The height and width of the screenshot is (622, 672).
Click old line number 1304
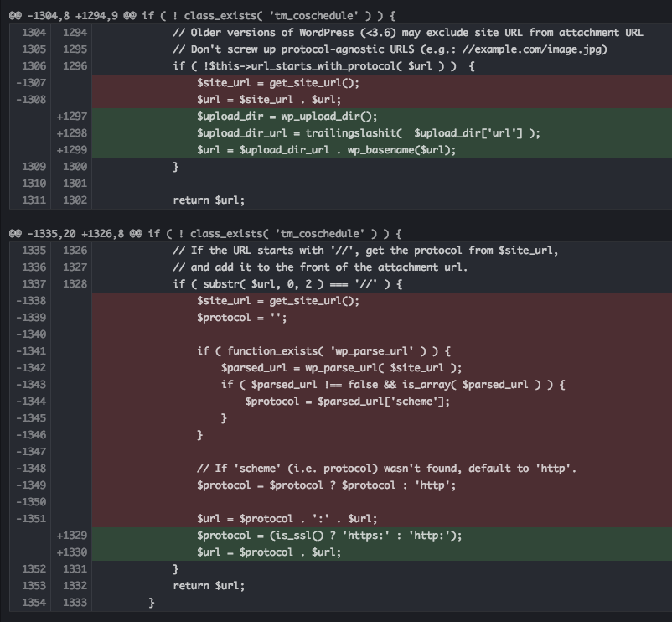click(34, 33)
